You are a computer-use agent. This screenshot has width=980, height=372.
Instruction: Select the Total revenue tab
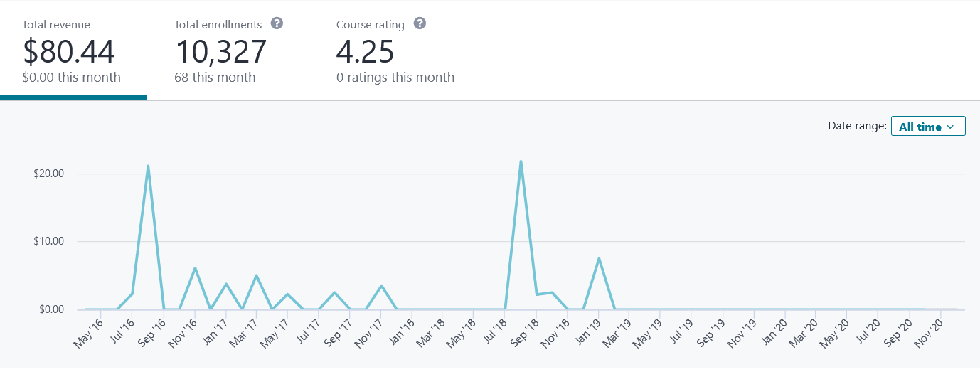tap(74, 51)
